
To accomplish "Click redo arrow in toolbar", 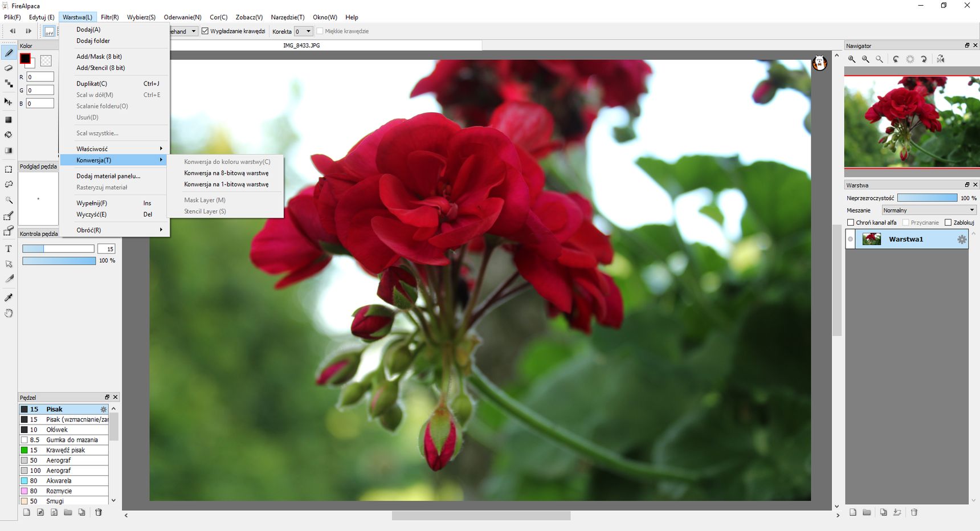I will point(28,31).
